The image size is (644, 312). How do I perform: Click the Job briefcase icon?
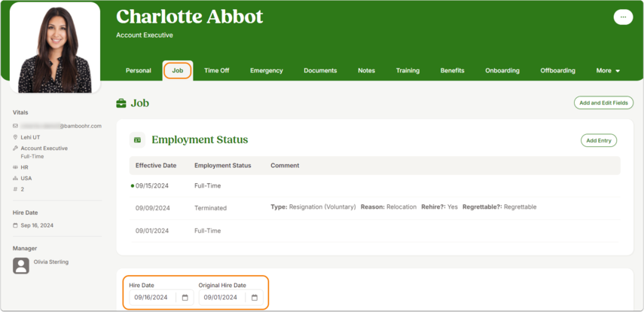click(x=121, y=103)
